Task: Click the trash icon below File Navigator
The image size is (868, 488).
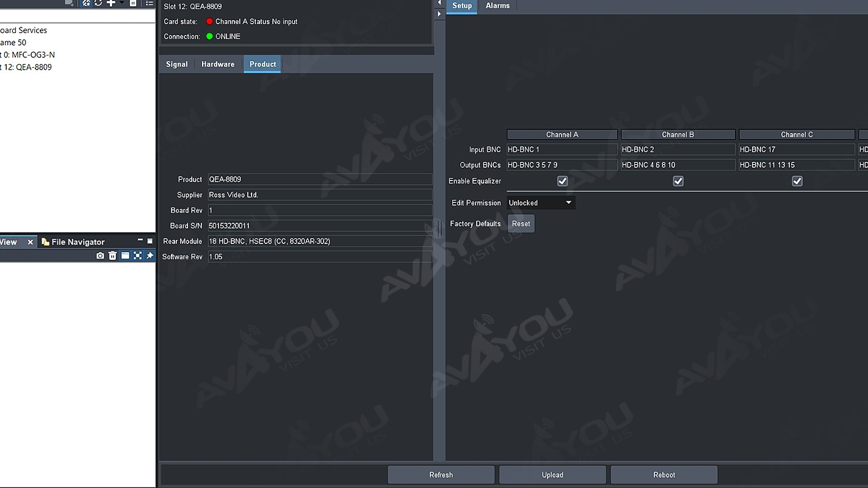Action: point(112,256)
